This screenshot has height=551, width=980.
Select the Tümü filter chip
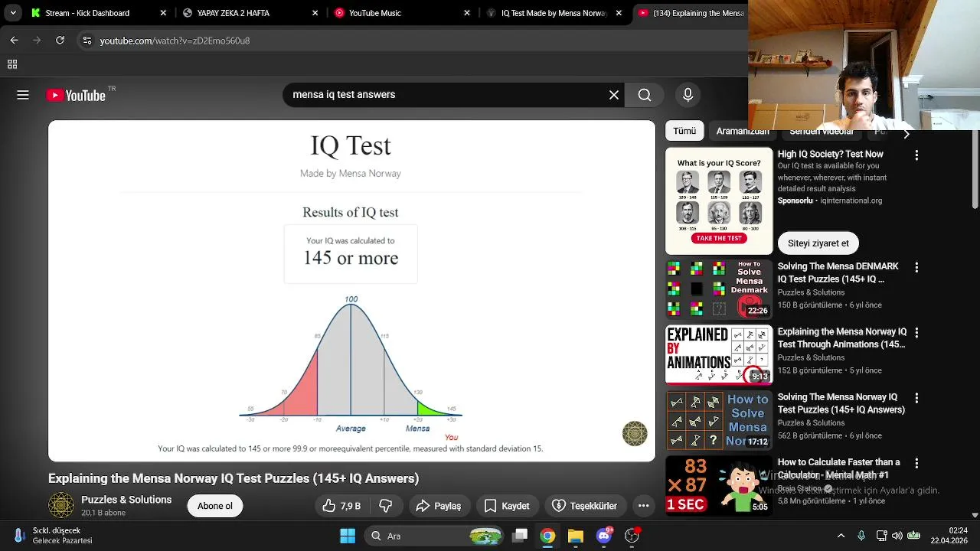[x=684, y=132]
